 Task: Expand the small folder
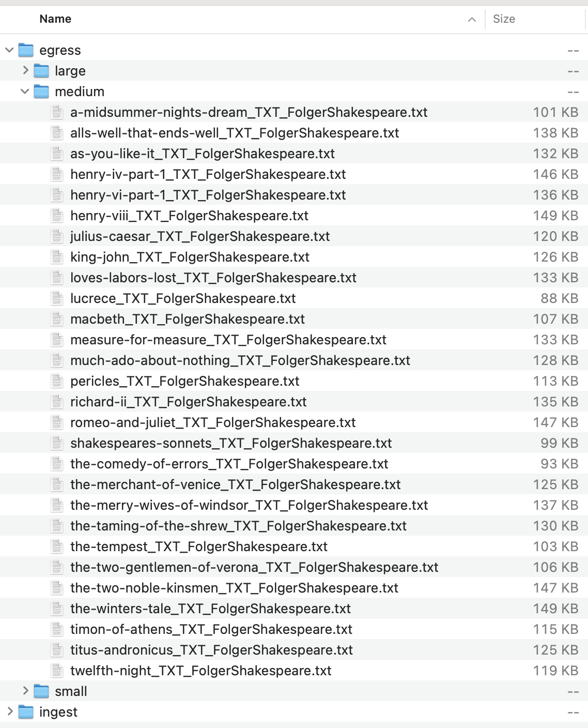[x=25, y=691]
